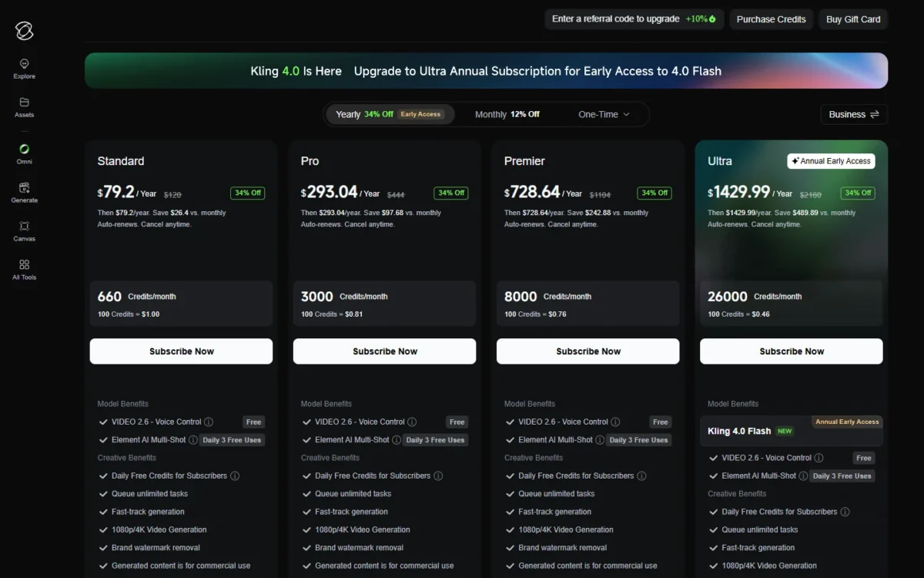Image resolution: width=924 pixels, height=578 pixels.
Task: Click Fast-track generation in Pro list
Action: [351, 512]
